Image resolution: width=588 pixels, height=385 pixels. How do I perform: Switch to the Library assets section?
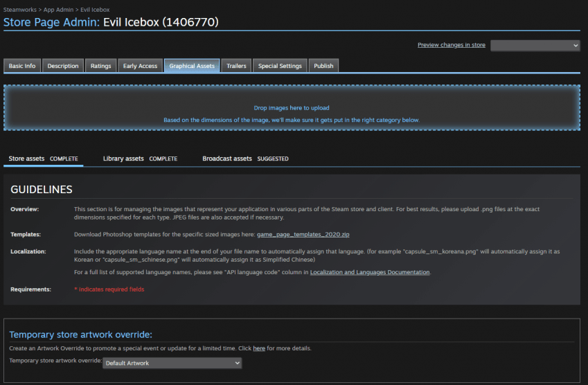point(141,159)
